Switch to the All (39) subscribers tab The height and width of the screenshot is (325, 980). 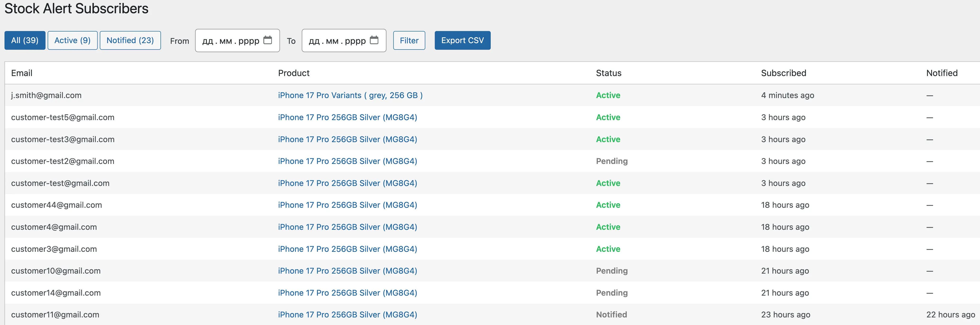pyautogui.click(x=25, y=40)
